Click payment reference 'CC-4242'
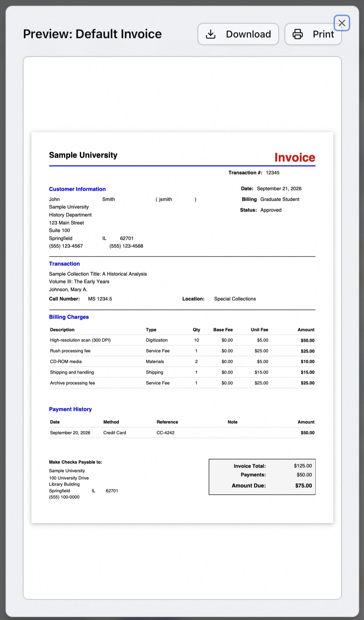Image resolution: width=364 pixels, height=620 pixels. (x=165, y=433)
